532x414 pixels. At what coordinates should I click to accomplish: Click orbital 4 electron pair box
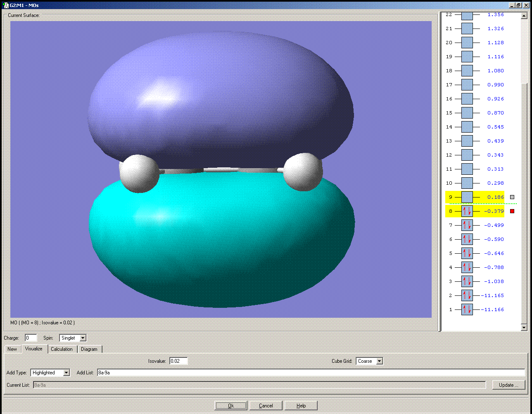467,267
